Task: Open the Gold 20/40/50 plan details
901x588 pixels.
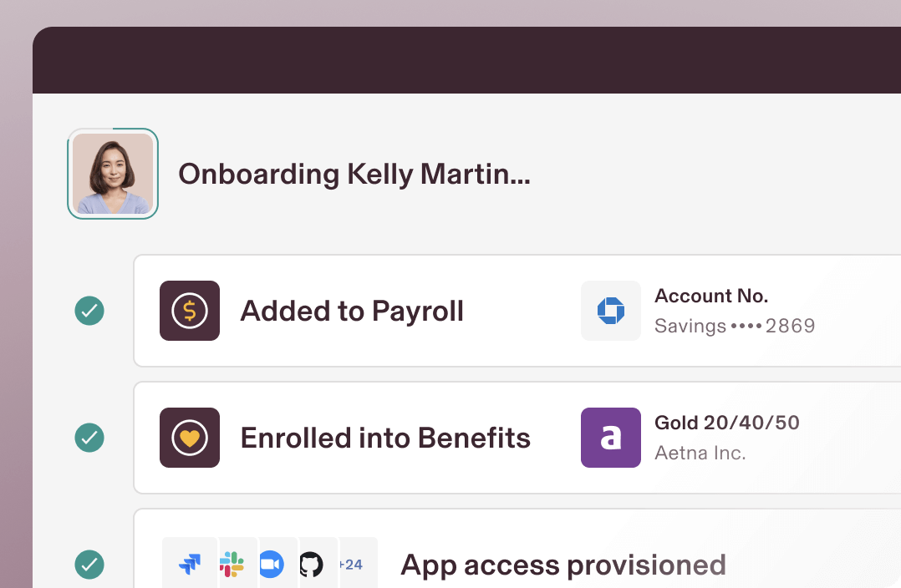Action: coord(727,423)
